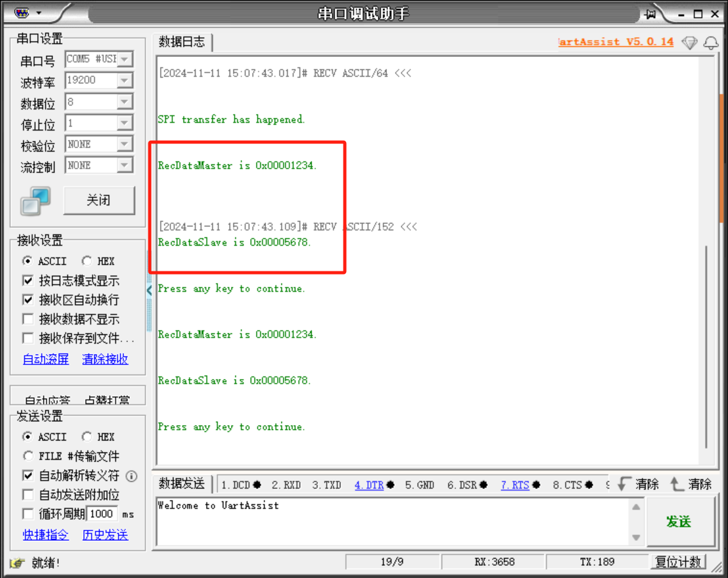Viewport: 728px width, 578px height.
Task: Click the DCD signal indicator dot
Action: tap(257, 485)
